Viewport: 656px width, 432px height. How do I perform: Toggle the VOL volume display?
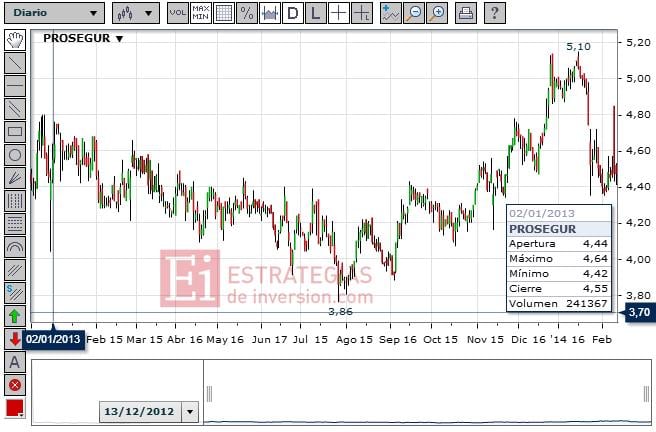point(177,13)
